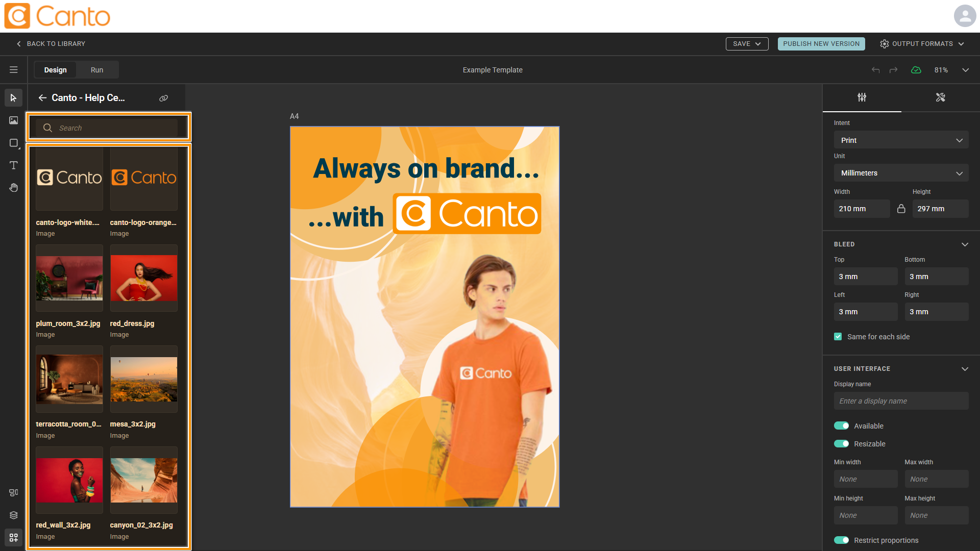Open the Save dropdown
980x551 pixels.
[x=747, y=44]
